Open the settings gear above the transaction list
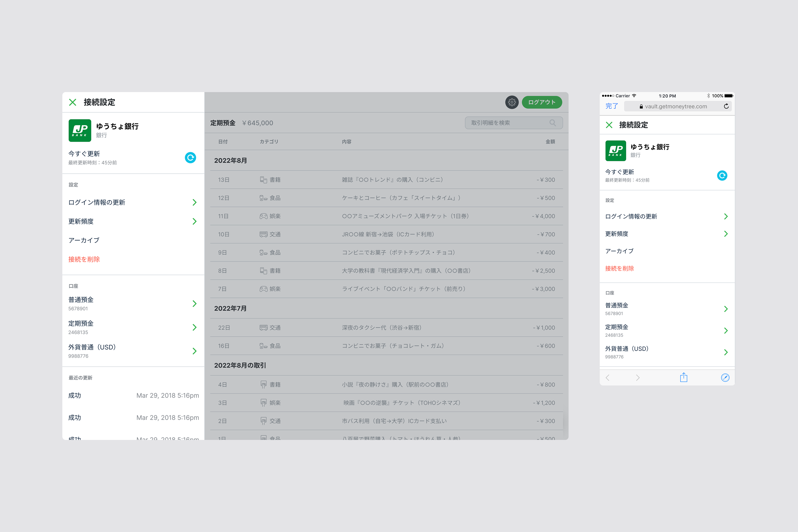 coord(512,102)
